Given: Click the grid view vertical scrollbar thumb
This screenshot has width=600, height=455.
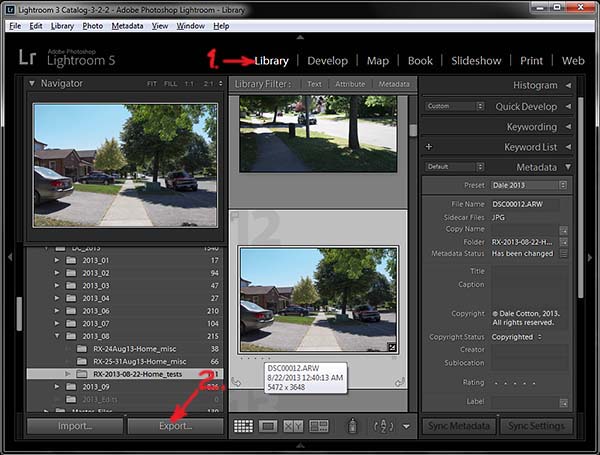Looking at the screenshot, I should click(x=413, y=130).
